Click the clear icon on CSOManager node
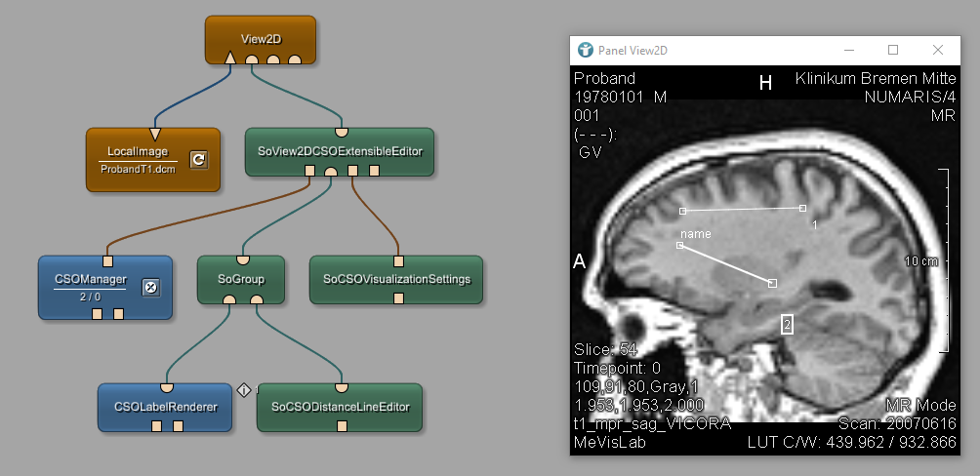The width and height of the screenshot is (980, 476). pos(150,287)
